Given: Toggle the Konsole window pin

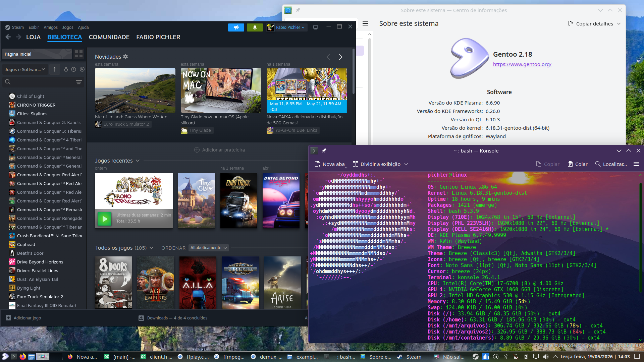Looking at the screenshot, I should 324,151.
